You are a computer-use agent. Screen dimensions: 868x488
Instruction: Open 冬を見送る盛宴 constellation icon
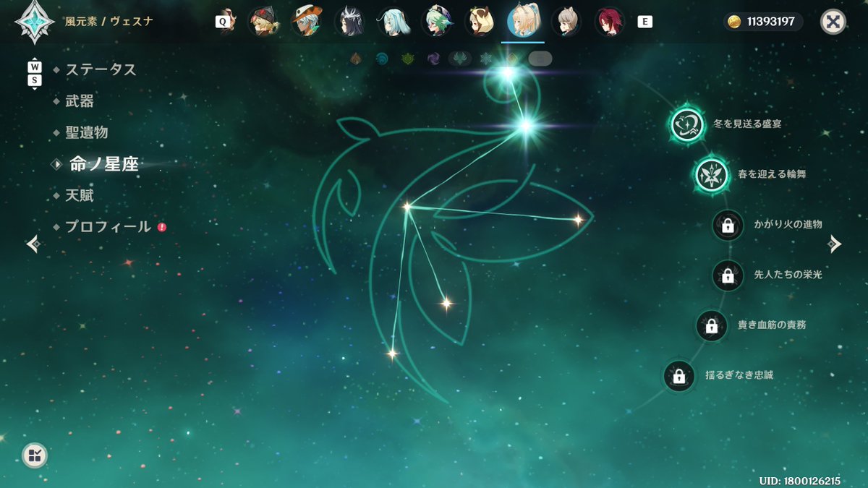[687, 124]
